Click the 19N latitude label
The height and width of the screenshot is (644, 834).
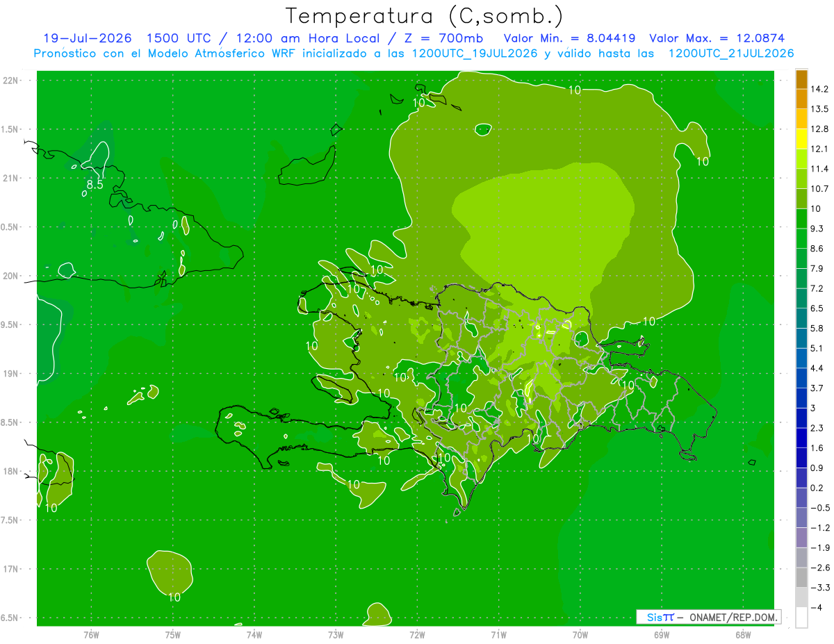tap(11, 374)
